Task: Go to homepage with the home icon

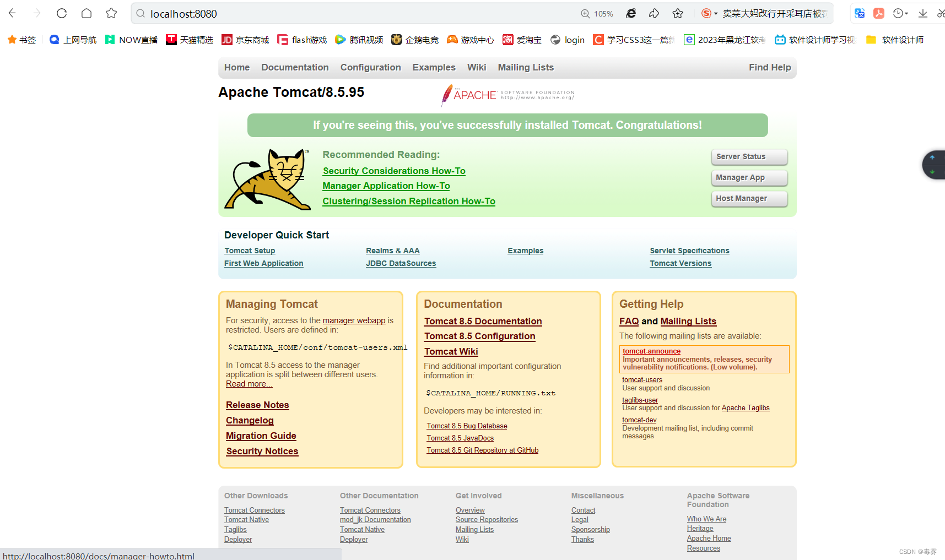Action: [x=86, y=13]
